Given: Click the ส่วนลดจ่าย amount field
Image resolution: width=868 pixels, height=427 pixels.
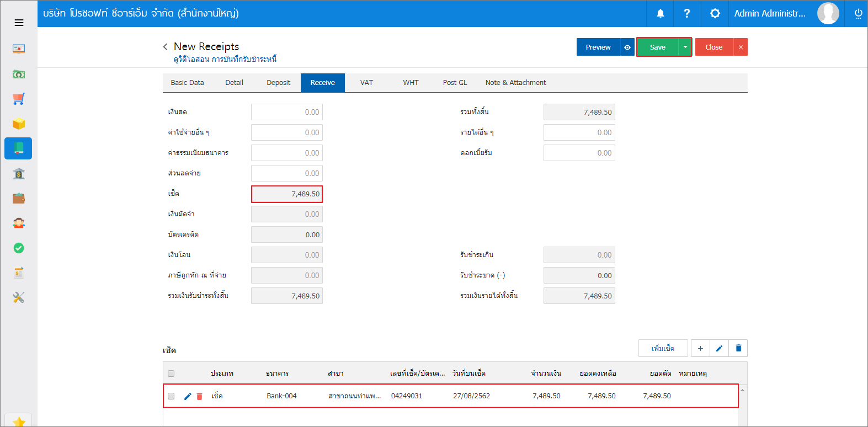Looking at the screenshot, I should tap(287, 173).
